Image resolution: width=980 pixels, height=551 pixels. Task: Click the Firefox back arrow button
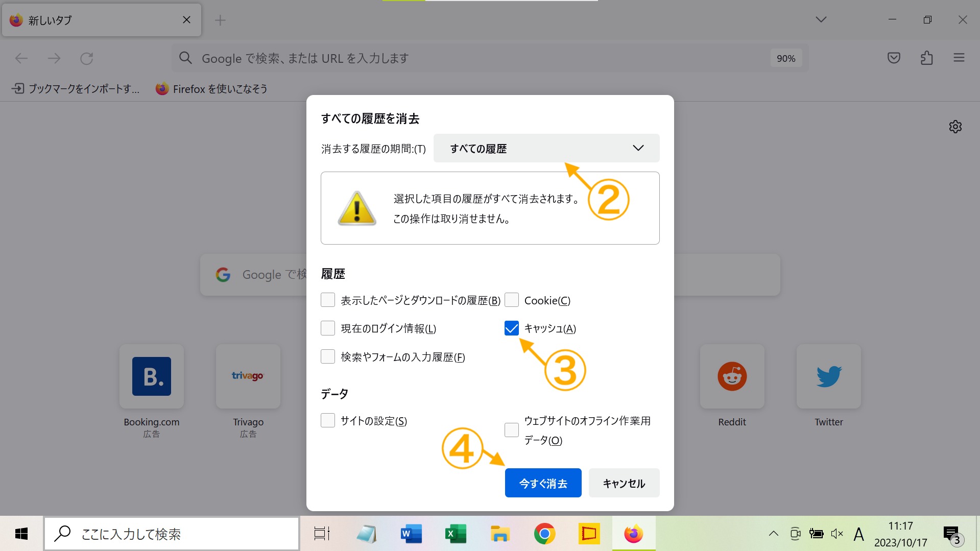point(21,58)
